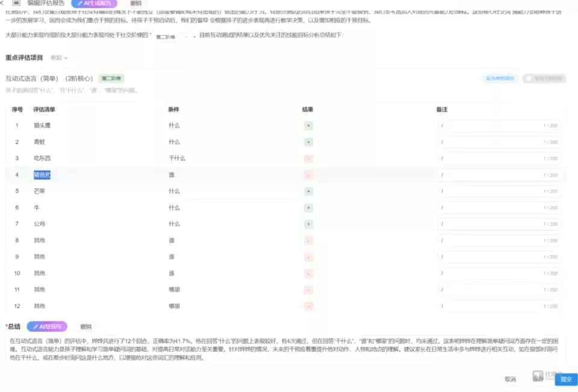The image size is (578, 392).
Task: Click the AI生成报告 button
Action: click(x=95, y=4)
